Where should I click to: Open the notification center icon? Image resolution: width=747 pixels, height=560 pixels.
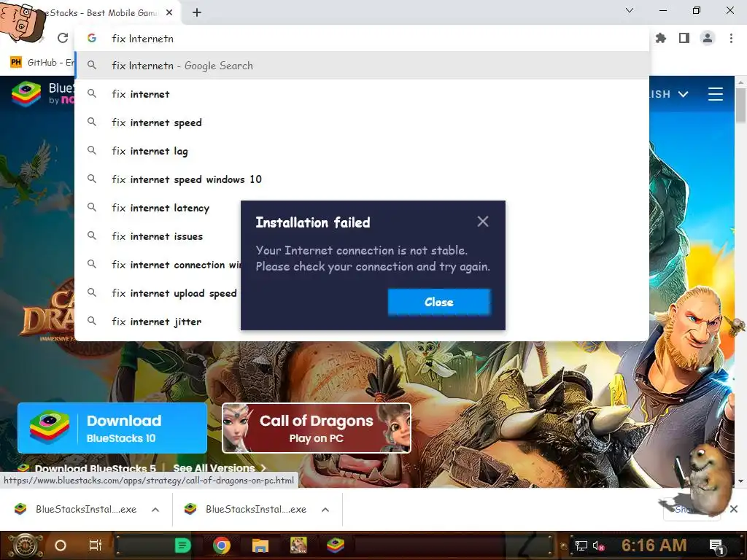coord(716,545)
